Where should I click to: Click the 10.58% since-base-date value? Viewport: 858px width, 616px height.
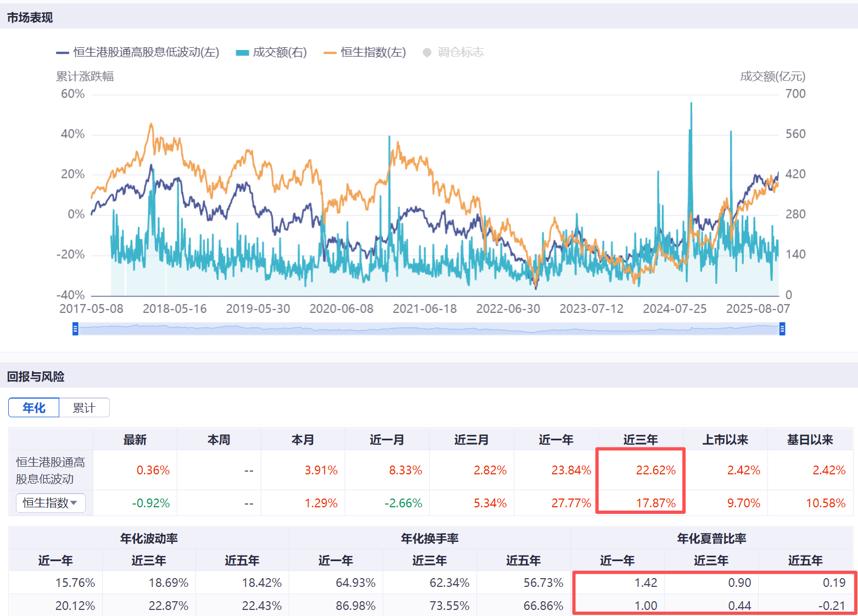click(826, 503)
